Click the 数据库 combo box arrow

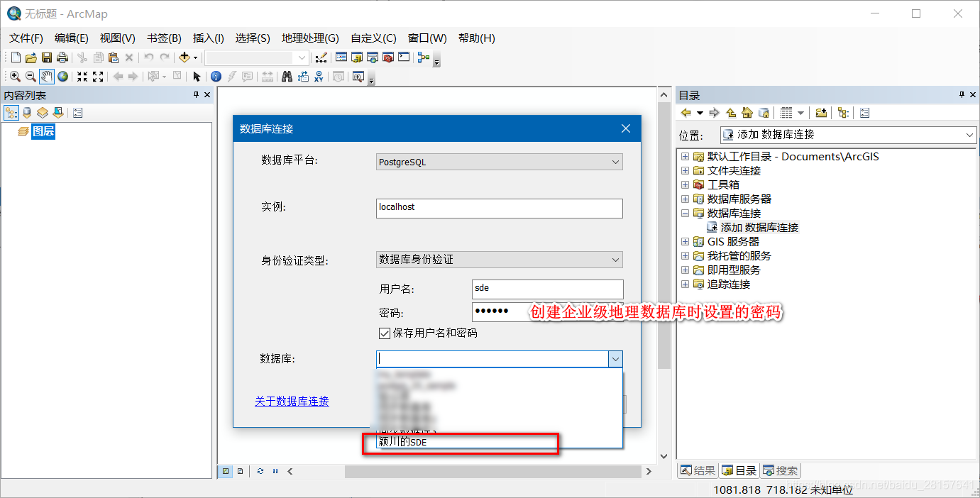pos(615,359)
